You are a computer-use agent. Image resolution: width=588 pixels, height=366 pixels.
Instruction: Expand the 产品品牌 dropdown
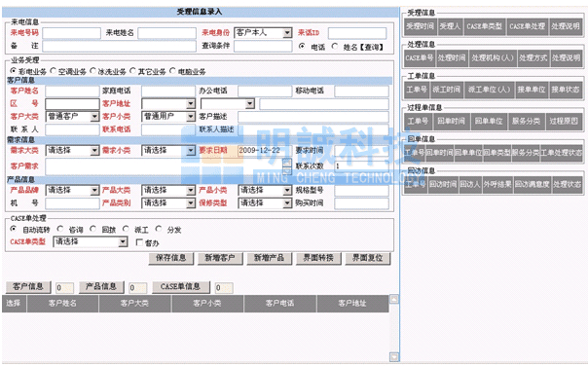(94, 191)
